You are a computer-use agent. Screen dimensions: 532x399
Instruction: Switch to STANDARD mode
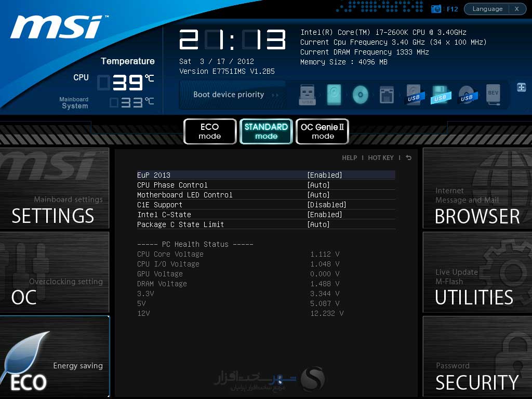coord(266,131)
